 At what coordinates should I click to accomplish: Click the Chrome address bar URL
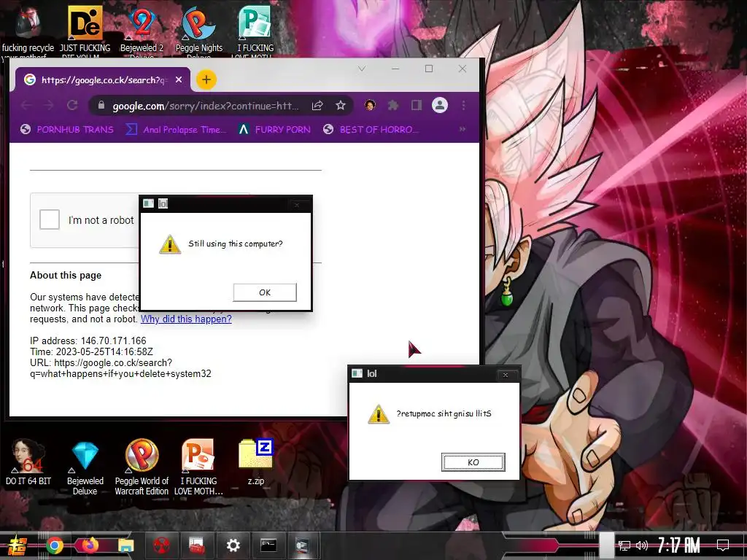[206, 106]
